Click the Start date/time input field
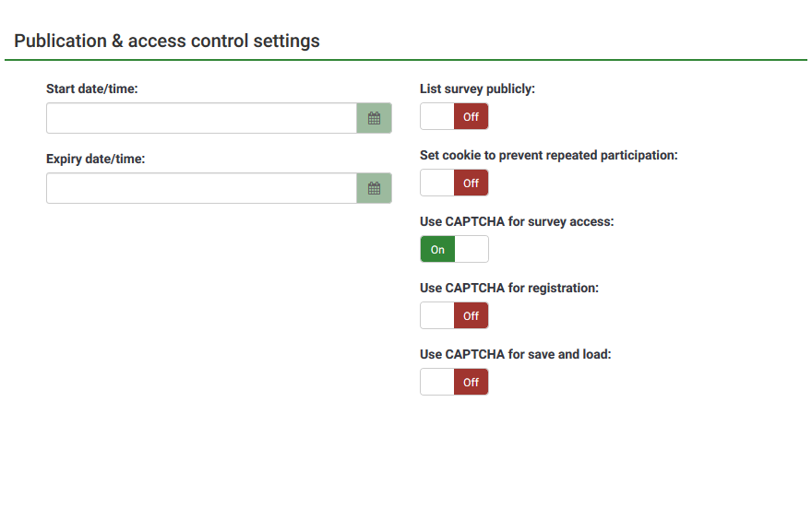812x532 pixels. [201, 118]
